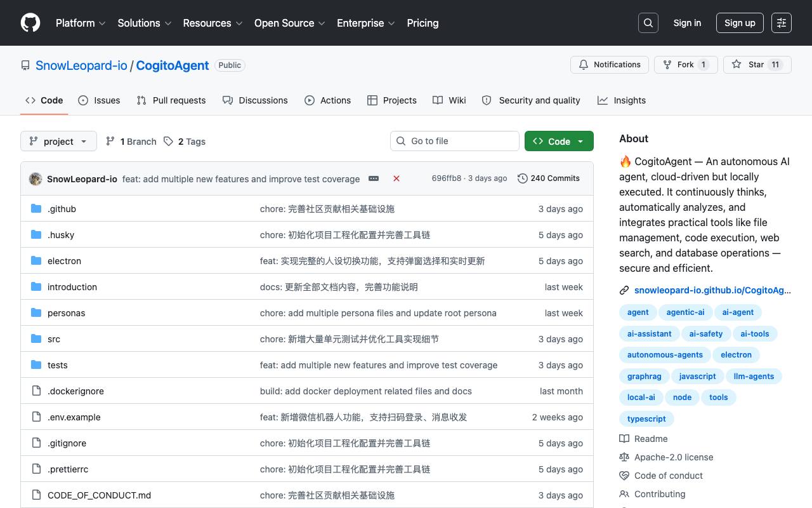View the 1 Branch link

pyautogui.click(x=131, y=142)
